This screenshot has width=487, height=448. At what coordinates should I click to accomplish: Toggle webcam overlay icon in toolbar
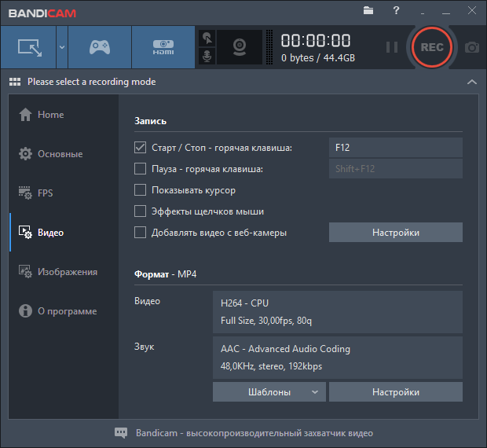coord(240,47)
